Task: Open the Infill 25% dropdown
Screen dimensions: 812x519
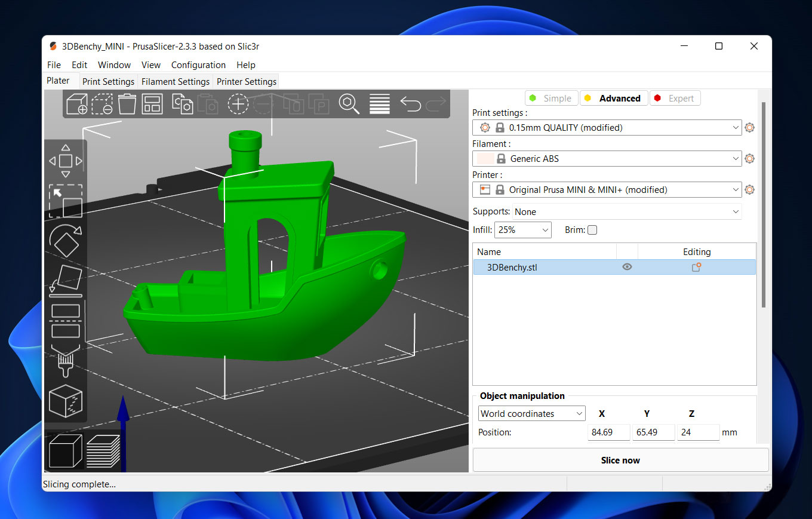Action: (524, 230)
